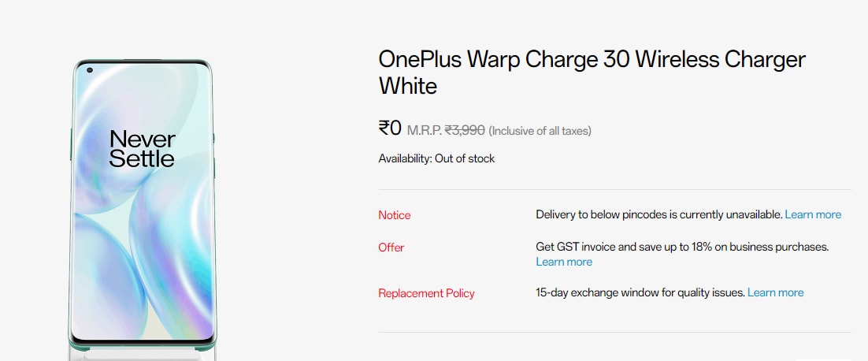Click the Never Settle text on phone screen
Screen dimensions: 868x361
142,149
